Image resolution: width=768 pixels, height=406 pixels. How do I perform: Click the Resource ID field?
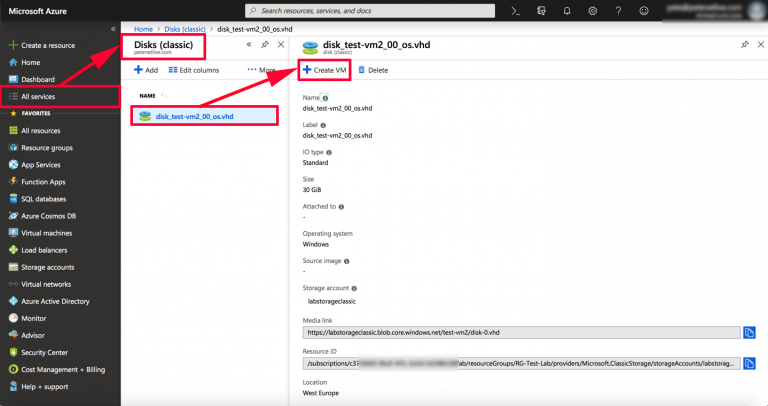coord(522,363)
